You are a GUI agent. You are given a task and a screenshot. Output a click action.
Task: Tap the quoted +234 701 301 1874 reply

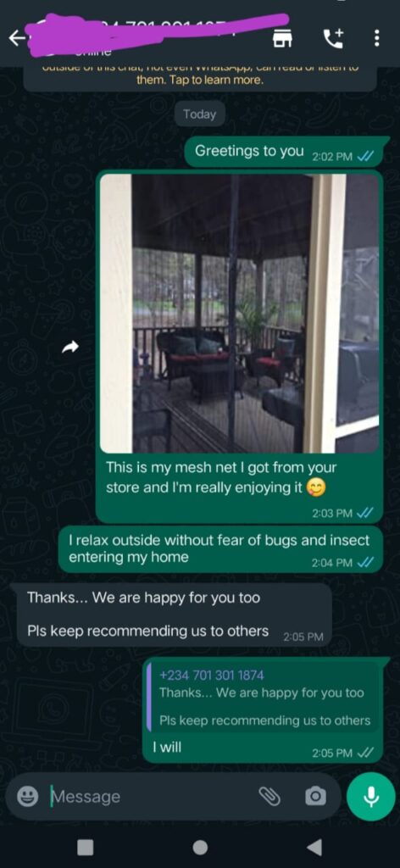point(265,698)
